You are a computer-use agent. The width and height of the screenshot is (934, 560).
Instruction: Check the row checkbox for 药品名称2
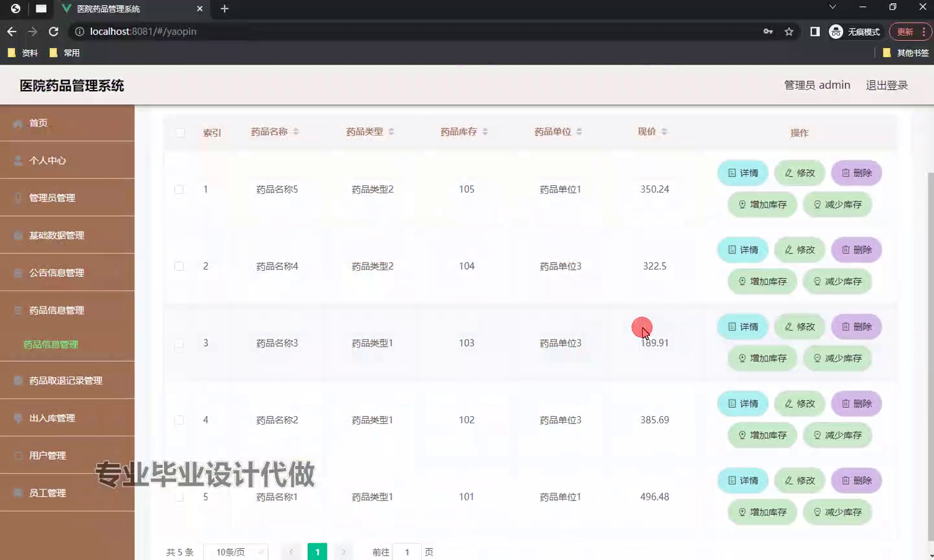pyautogui.click(x=179, y=420)
